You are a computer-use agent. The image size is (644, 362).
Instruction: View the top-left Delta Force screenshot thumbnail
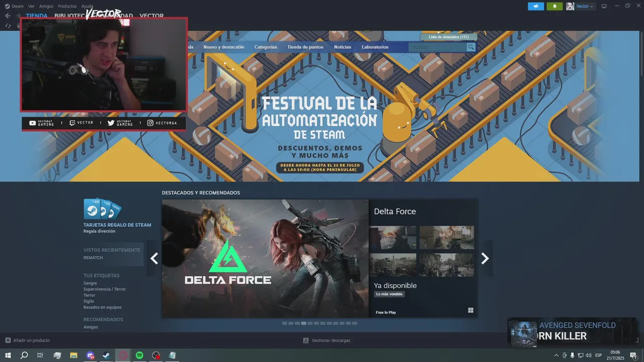click(x=393, y=237)
